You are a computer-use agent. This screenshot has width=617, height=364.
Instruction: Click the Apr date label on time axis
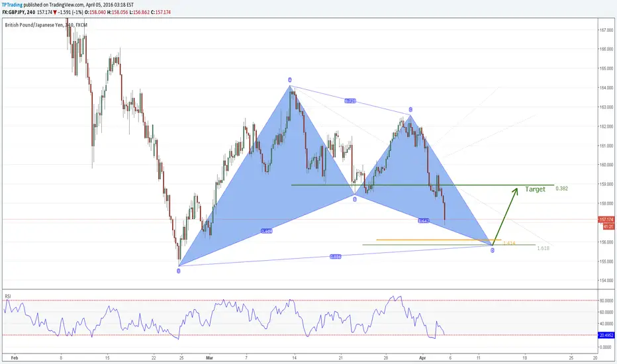point(422,358)
